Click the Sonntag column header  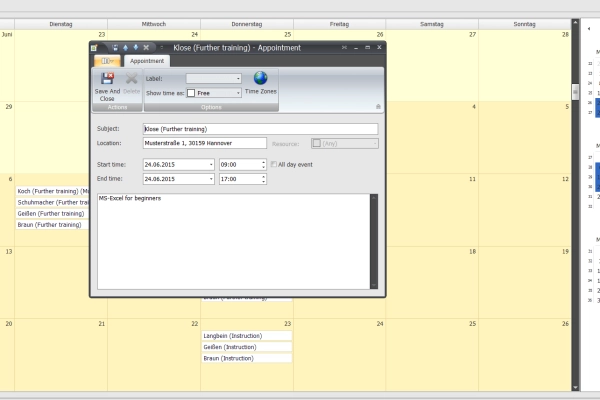[525, 24]
